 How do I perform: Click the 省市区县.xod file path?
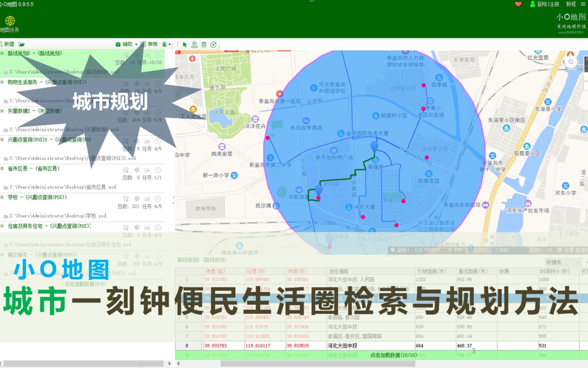pyautogui.click(x=63, y=187)
